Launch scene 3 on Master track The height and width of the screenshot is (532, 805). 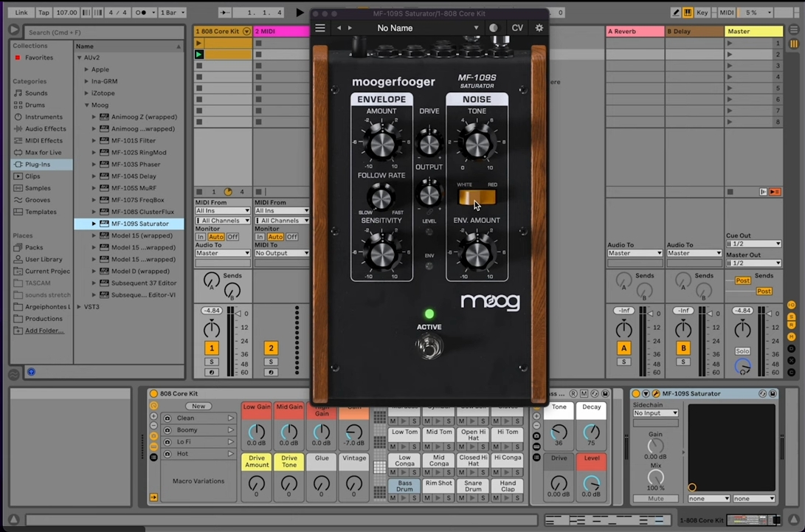pyautogui.click(x=730, y=65)
